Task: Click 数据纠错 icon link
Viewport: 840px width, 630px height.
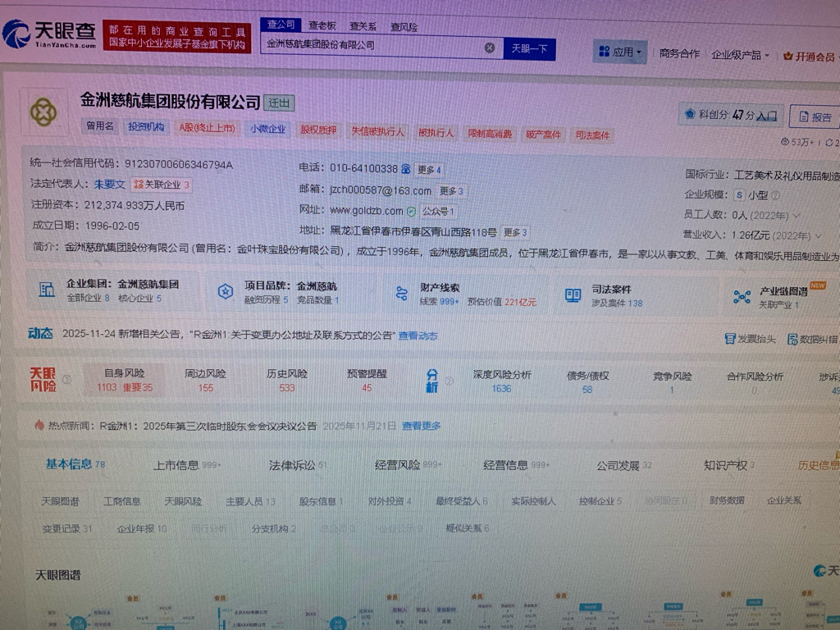Action: click(812, 340)
